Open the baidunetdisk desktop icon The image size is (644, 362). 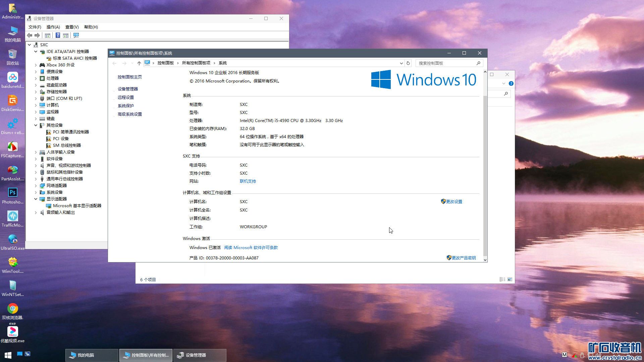coord(13,80)
